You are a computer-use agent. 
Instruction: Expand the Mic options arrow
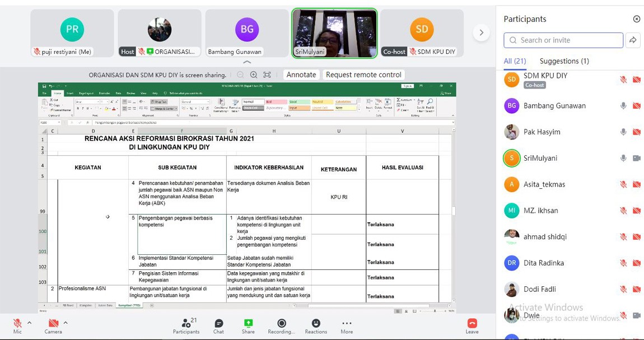(x=29, y=323)
